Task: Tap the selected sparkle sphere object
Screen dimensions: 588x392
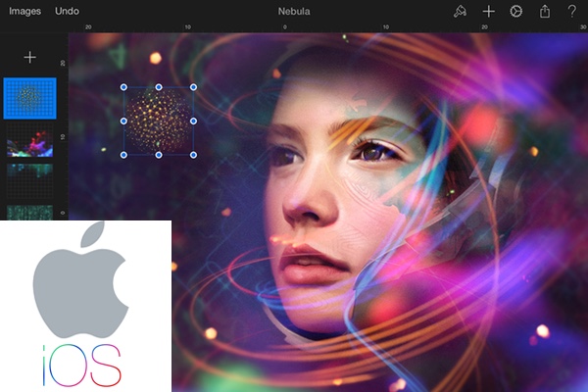Action: (159, 122)
